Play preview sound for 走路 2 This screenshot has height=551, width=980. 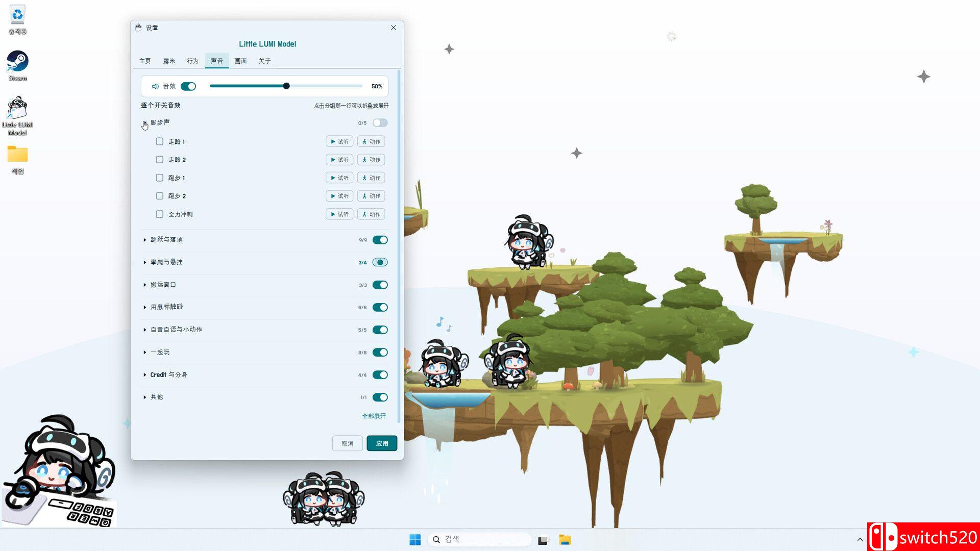[339, 160]
